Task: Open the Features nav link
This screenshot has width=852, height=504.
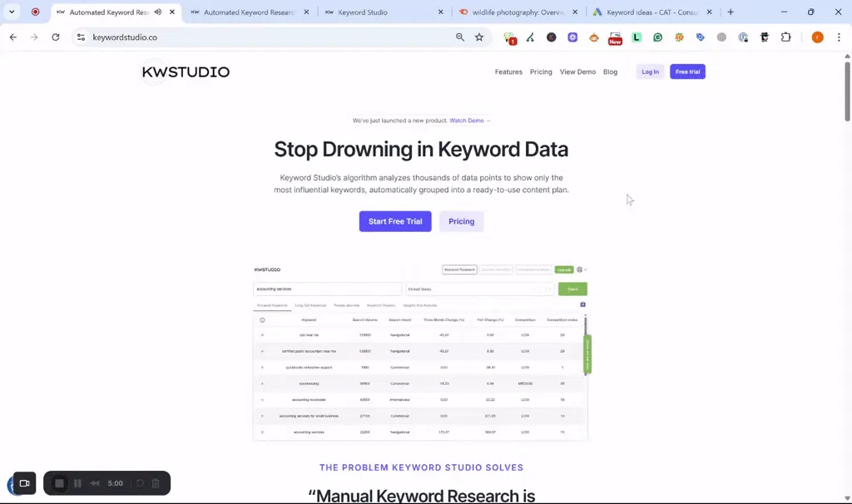Action: click(508, 72)
